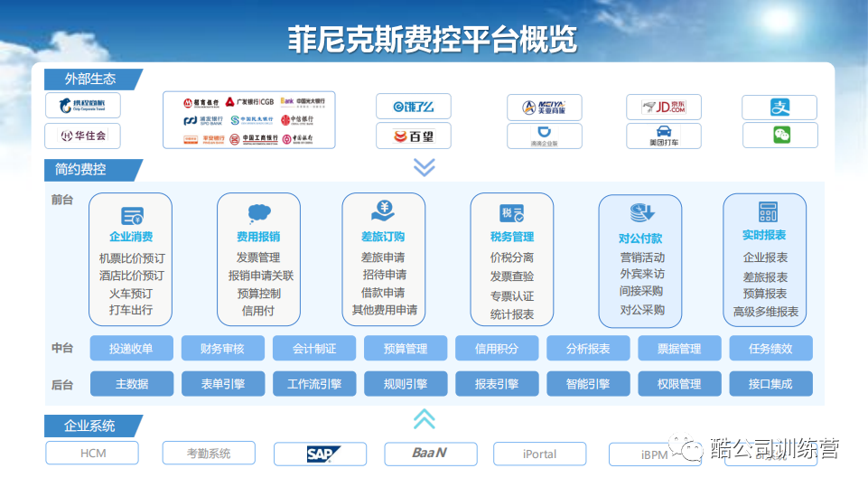Open the 税务管理 tax icon

pyautogui.click(x=511, y=214)
